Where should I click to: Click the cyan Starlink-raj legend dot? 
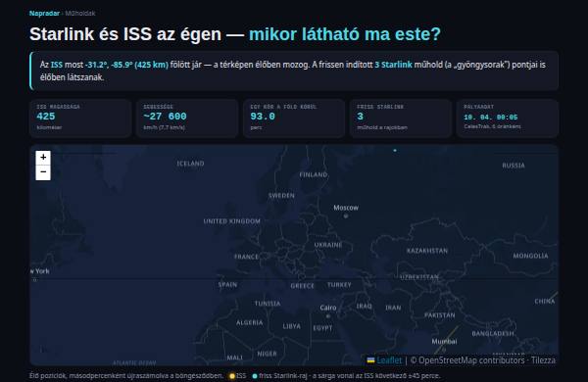coord(255,376)
